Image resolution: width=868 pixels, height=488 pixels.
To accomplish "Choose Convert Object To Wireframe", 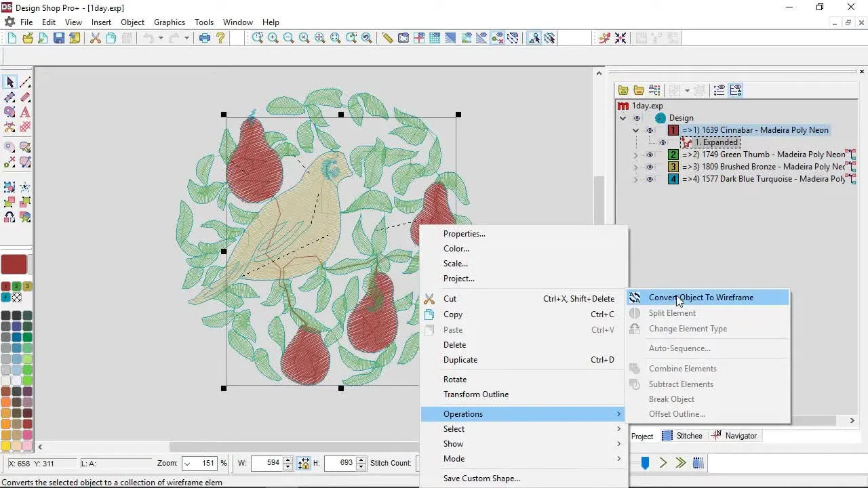I will tap(701, 297).
